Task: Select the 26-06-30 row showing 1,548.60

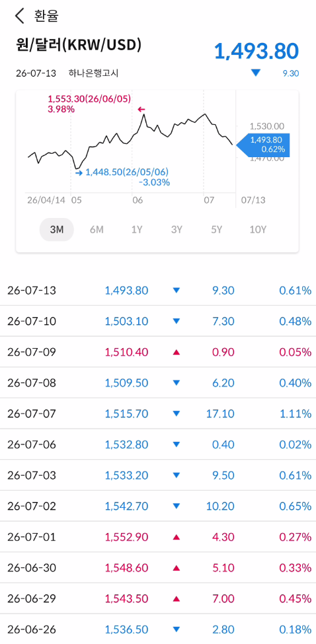Action: point(158,567)
